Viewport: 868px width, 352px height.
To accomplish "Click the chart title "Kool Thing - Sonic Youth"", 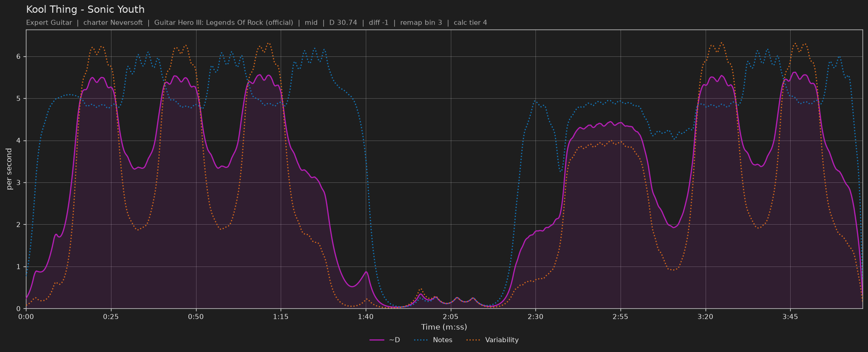I will click(x=85, y=10).
